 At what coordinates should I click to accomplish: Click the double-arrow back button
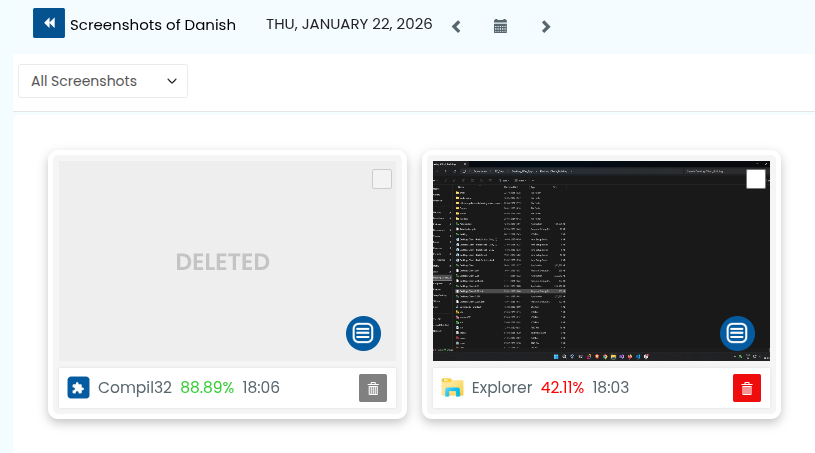(49, 24)
